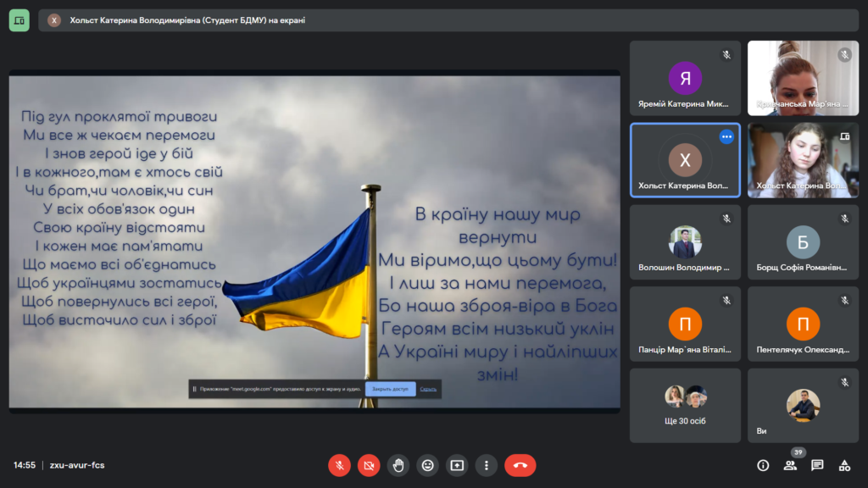Click Борщ Софія Романівна's tile
This screenshot has height=488, width=868.
802,242
